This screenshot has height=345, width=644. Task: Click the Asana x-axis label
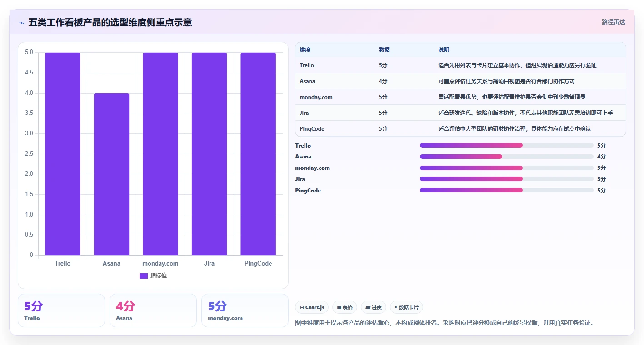pos(111,263)
